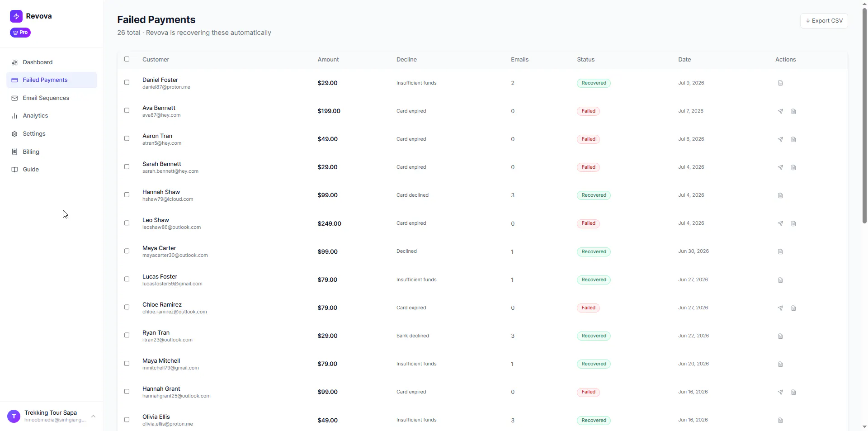Send recovery email to Hannah Grant
868x431 pixels.
coord(780,392)
